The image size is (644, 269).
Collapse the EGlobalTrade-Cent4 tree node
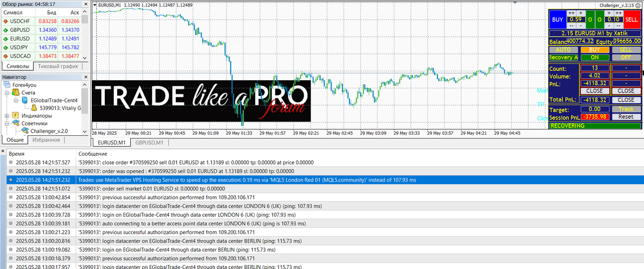pos(16,100)
